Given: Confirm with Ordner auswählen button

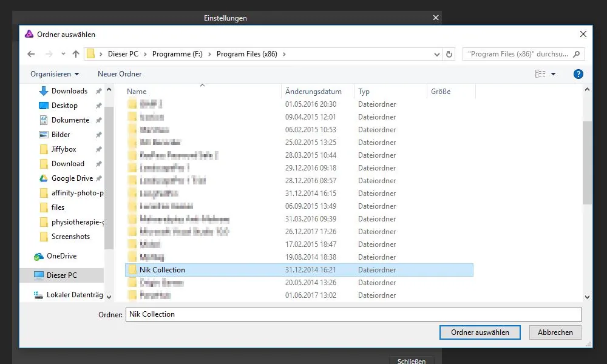Looking at the screenshot, I should coord(480,332).
